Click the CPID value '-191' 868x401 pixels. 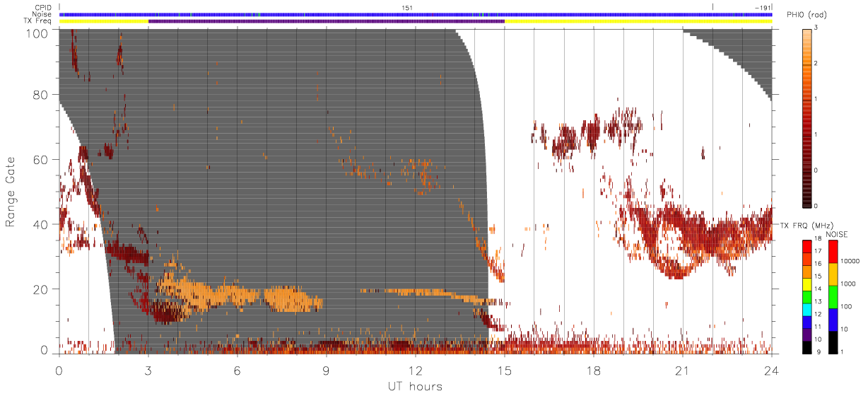[762, 7]
